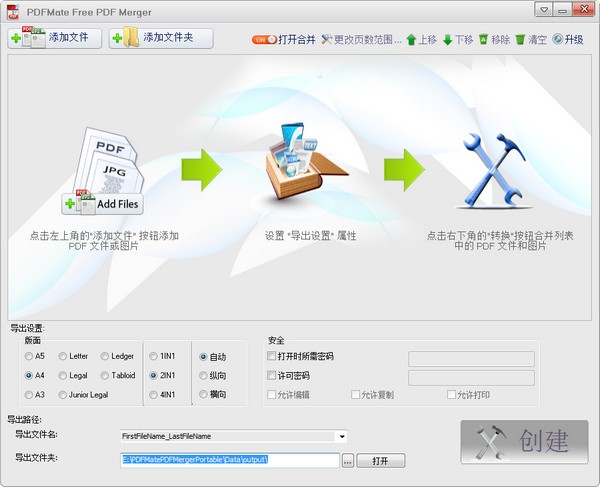
Task: Enable 许可密码 permission password checkbox
Action: (272, 376)
